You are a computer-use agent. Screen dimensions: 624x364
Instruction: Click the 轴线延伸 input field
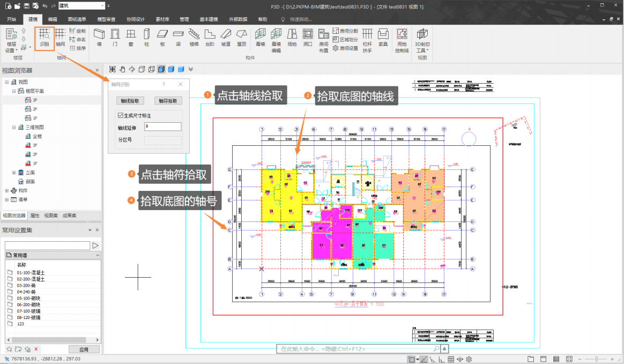[x=162, y=127]
